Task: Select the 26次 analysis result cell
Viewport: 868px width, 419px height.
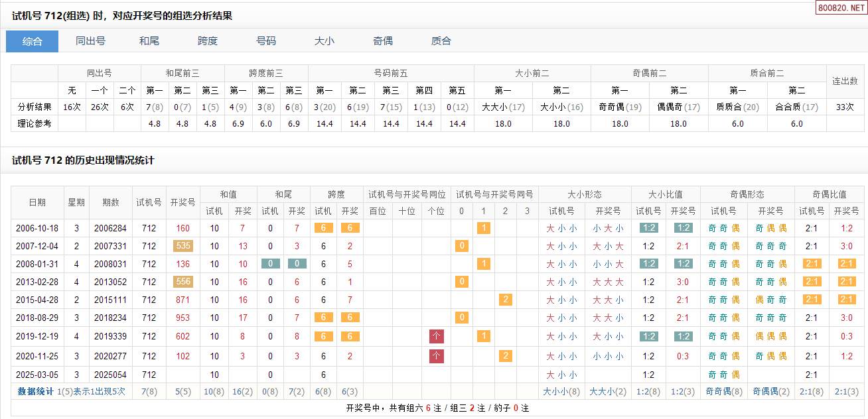Action: [100, 107]
